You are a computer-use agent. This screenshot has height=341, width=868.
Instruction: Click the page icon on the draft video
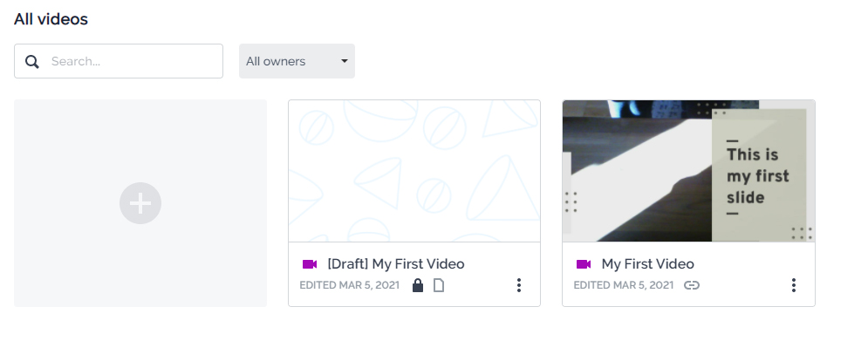tap(439, 285)
